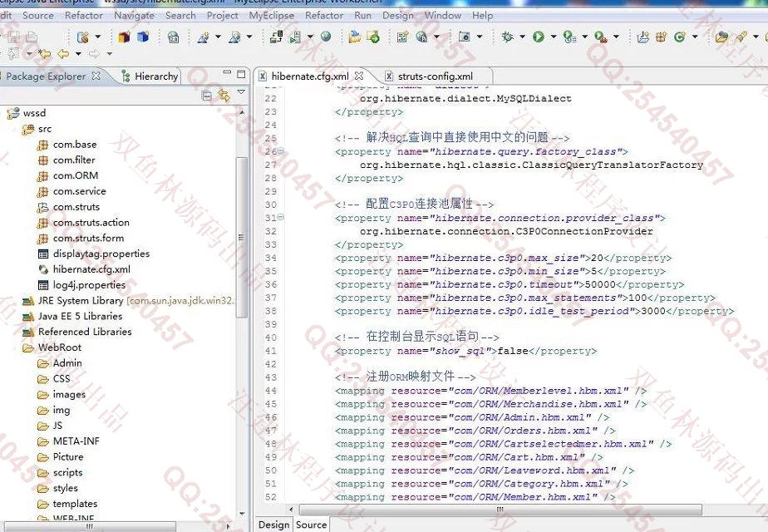Click the Collapse All icon in Package Explorer
The height and width of the screenshot is (532, 768).
[207, 96]
